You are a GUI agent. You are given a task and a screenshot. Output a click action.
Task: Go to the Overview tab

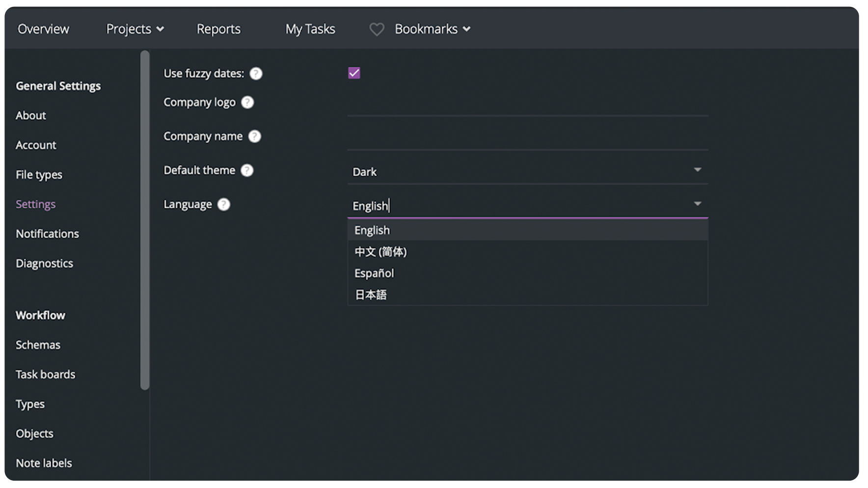[x=43, y=29]
